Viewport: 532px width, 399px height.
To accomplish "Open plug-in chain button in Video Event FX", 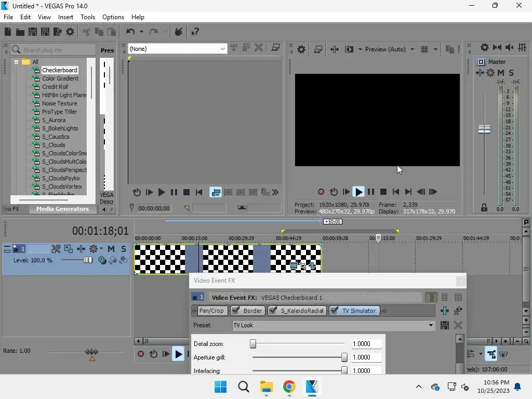I will [445, 311].
